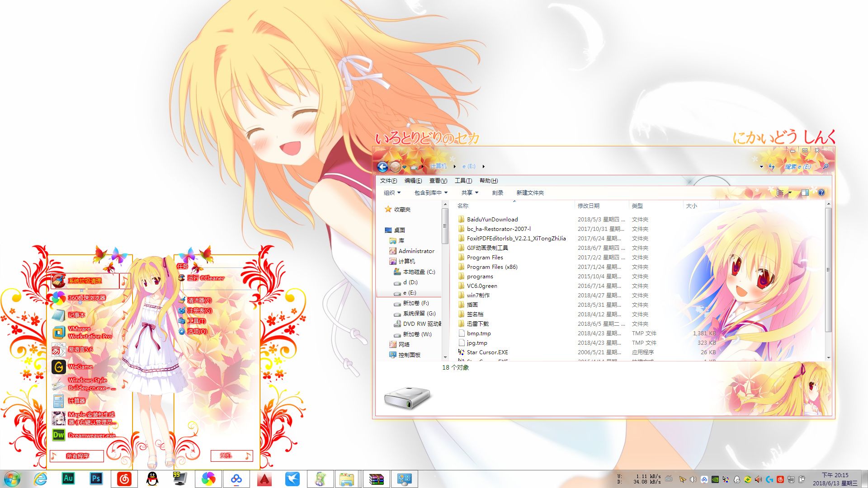This screenshot has width=868, height=488.
Task: Open the 查看(V) menu
Action: tap(438, 181)
